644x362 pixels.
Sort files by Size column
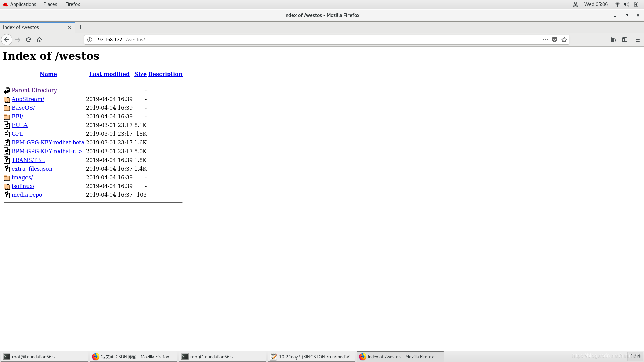tap(140, 74)
